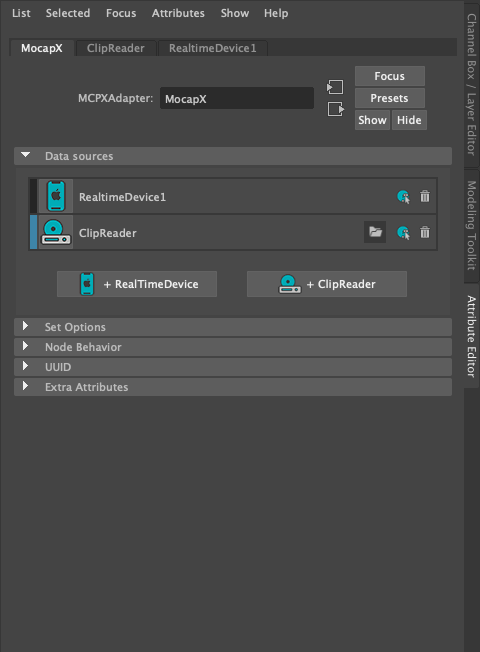
Task: Click the ClipReader disc drive icon
Action: click(x=56, y=232)
